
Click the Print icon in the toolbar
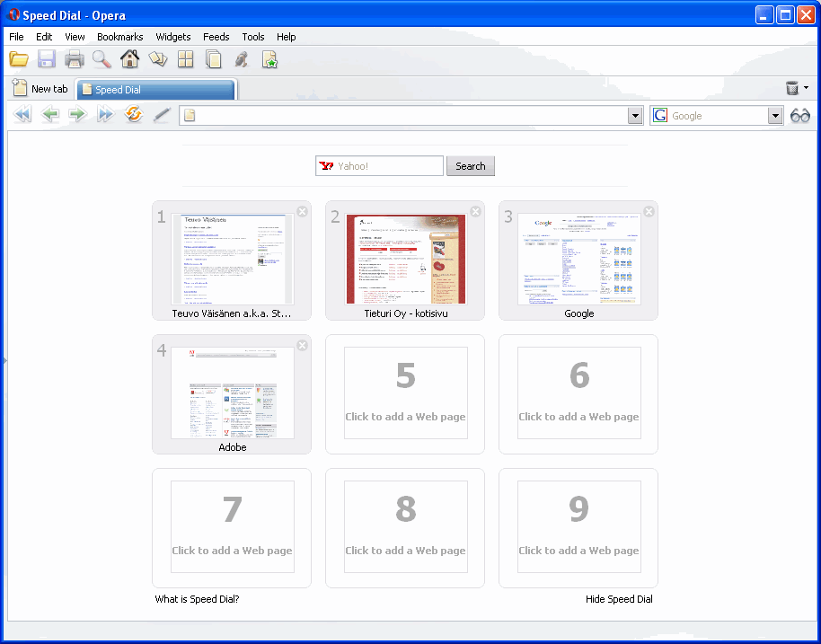75,60
